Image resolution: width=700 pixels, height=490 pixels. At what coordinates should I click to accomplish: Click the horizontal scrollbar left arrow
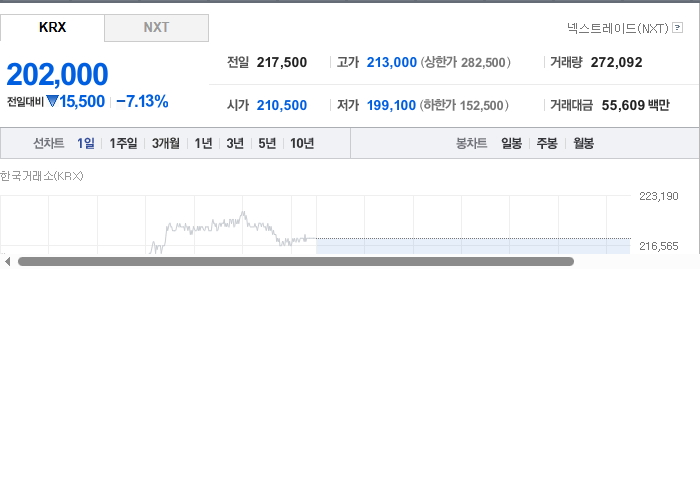tap(7, 262)
